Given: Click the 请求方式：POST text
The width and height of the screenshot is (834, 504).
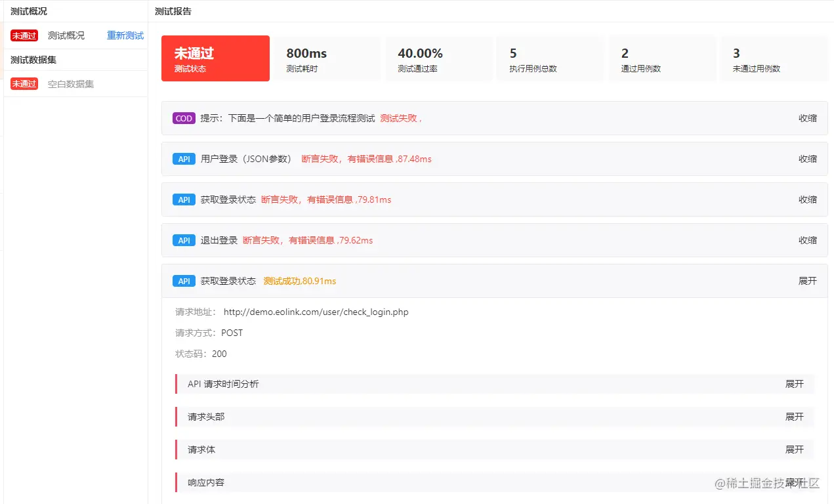Looking at the screenshot, I should (x=209, y=333).
